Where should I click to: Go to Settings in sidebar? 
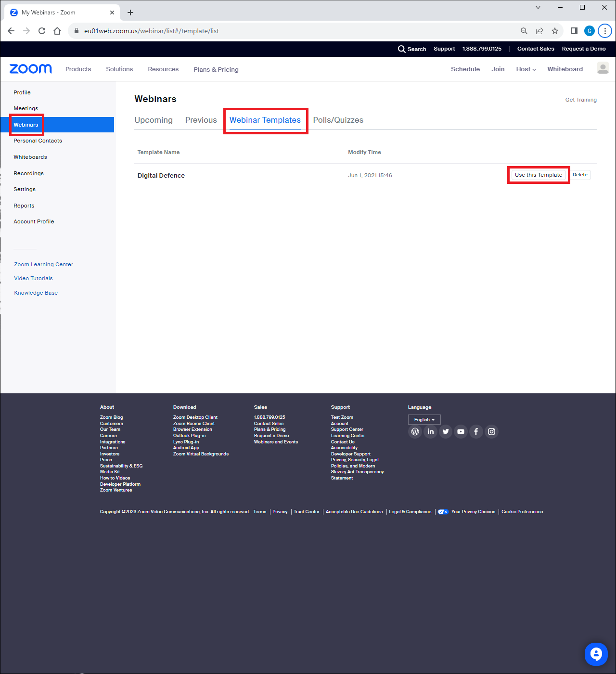point(25,189)
